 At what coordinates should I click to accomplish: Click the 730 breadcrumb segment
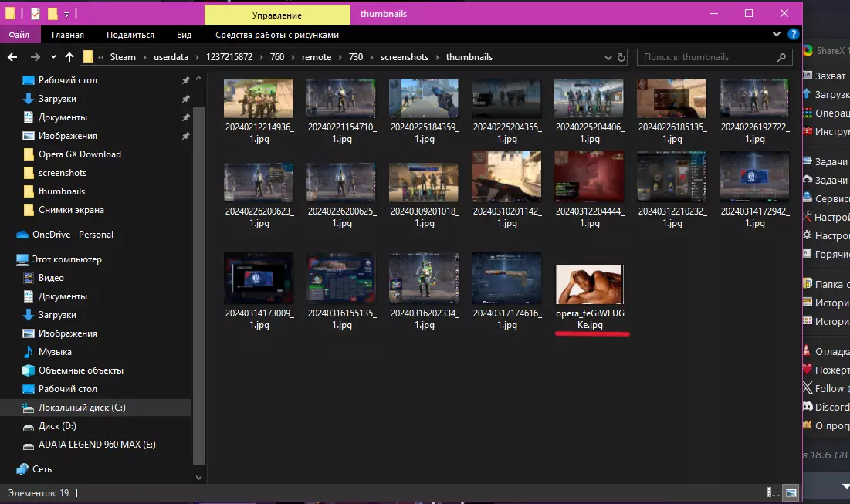click(x=356, y=57)
